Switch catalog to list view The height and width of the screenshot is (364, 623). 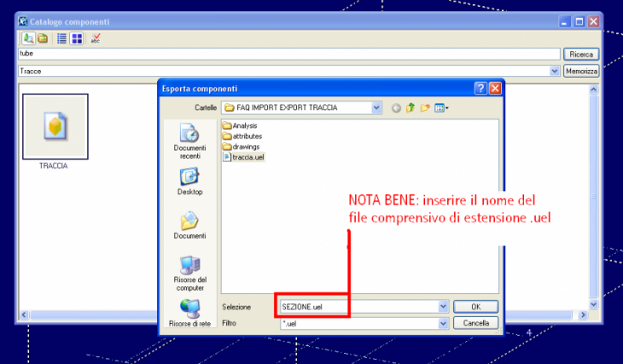[61, 38]
